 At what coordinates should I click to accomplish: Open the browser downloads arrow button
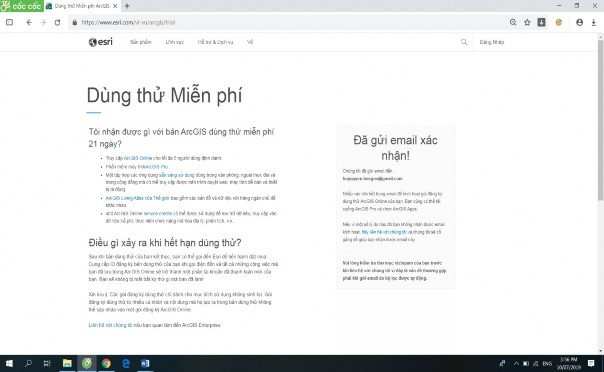(542, 22)
